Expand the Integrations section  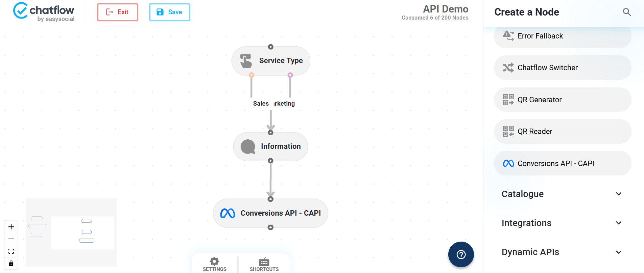click(563, 223)
